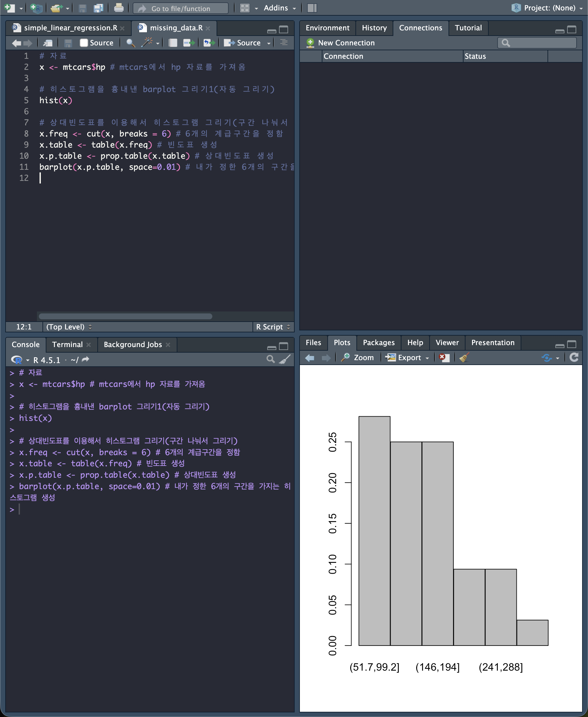Switch to the Packages tab
The height and width of the screenshot is (717, 588).
coord(378,343)
